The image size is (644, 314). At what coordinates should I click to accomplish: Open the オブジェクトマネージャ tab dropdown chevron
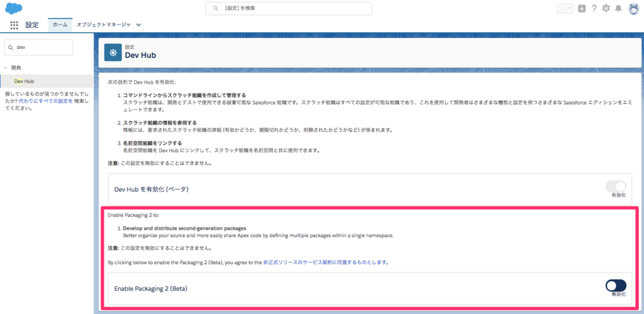[138, 25]
